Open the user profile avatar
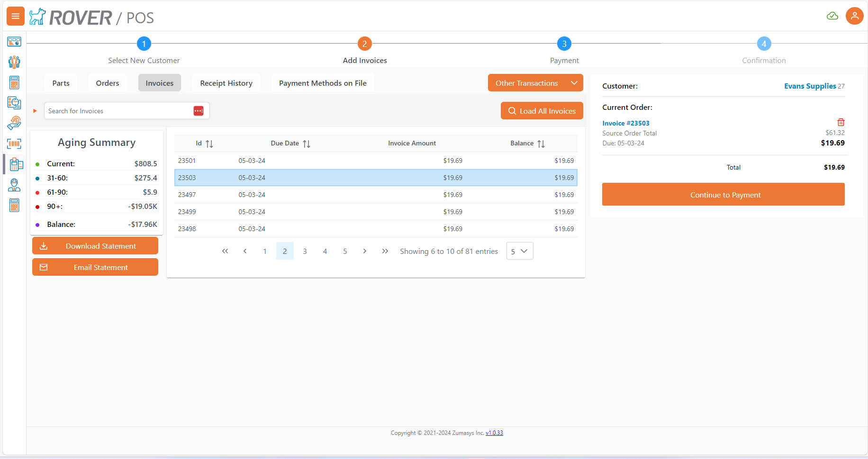This screenshot has height=459, width=868. point(854,16)
